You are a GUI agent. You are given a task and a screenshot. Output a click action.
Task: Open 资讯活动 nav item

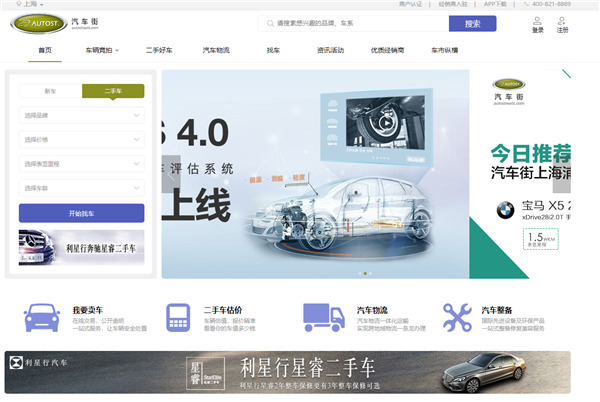[x=330, y=50]
